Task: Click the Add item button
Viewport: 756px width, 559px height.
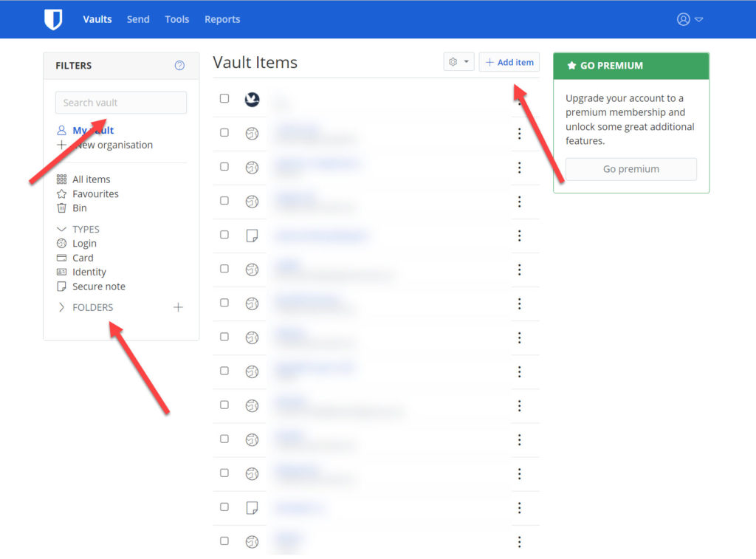Action: [x=509, y=62]
